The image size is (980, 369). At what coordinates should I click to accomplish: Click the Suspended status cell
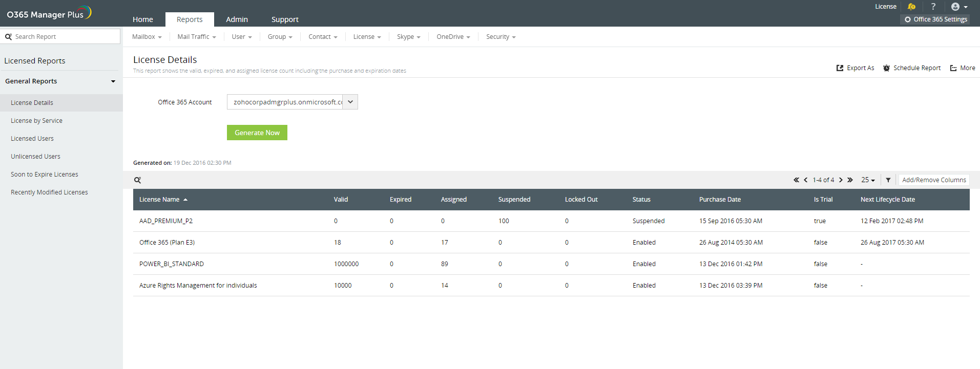coord(649,221)
